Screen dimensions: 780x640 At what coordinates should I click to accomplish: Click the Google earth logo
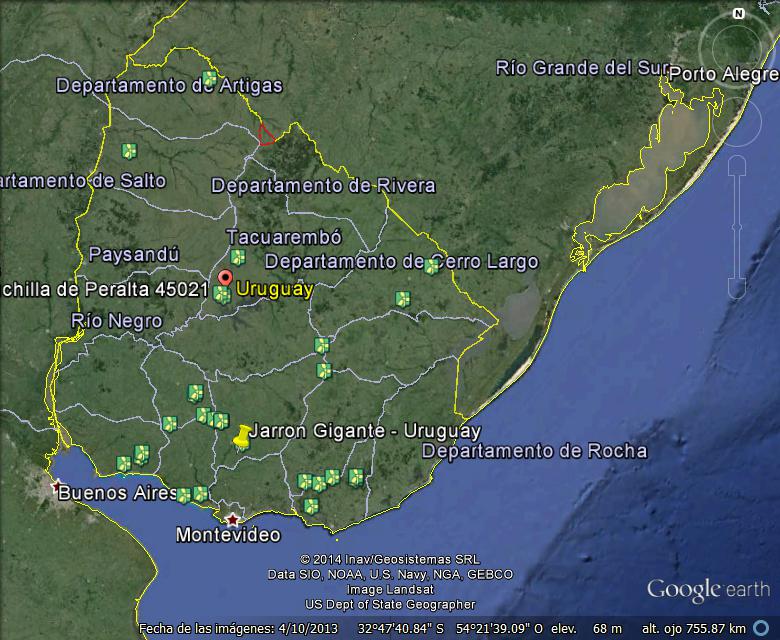708,588
